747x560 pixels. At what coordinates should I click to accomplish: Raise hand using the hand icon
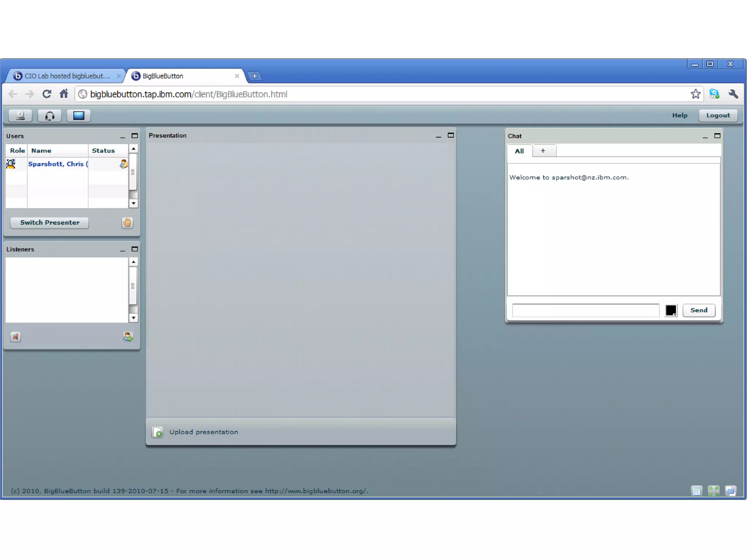click(127, 223)
